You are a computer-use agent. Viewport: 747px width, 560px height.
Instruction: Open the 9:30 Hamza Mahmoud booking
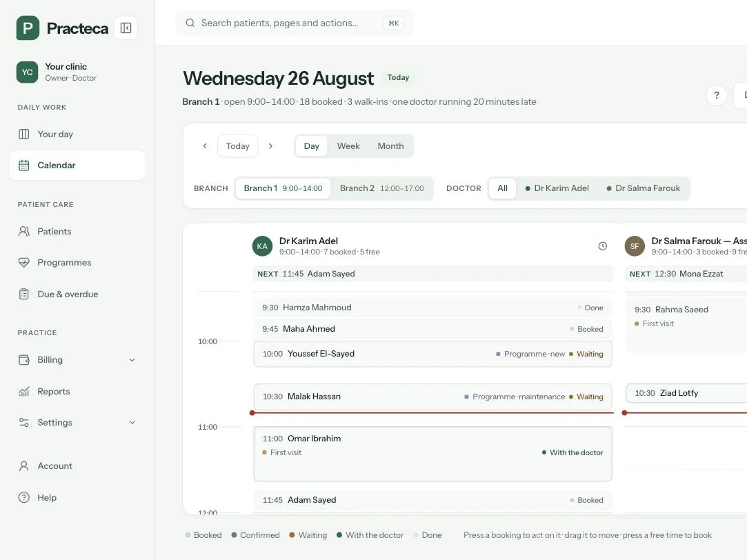tap(432, 308)
